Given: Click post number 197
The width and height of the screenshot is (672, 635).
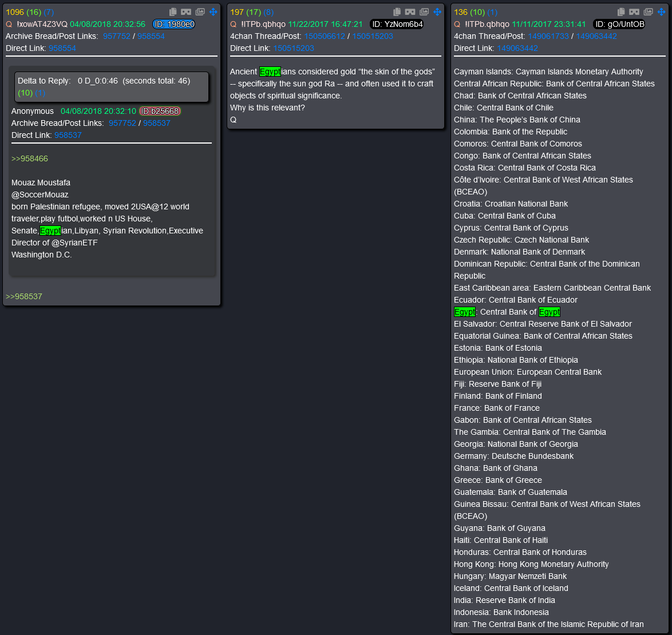Looking at the screenshot, I should point(237,13).
